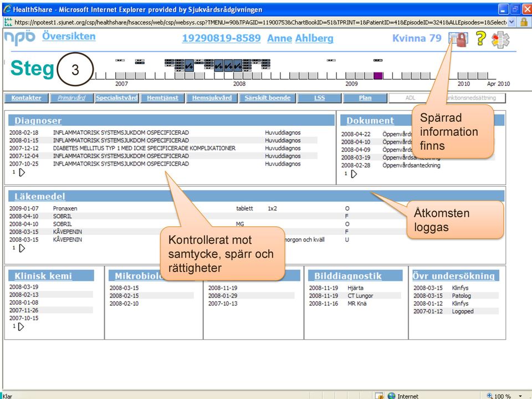The height and width of the screenshot is (399, 532).
Task: Open the Bilddiagnostik header
Action: point(348,276)
